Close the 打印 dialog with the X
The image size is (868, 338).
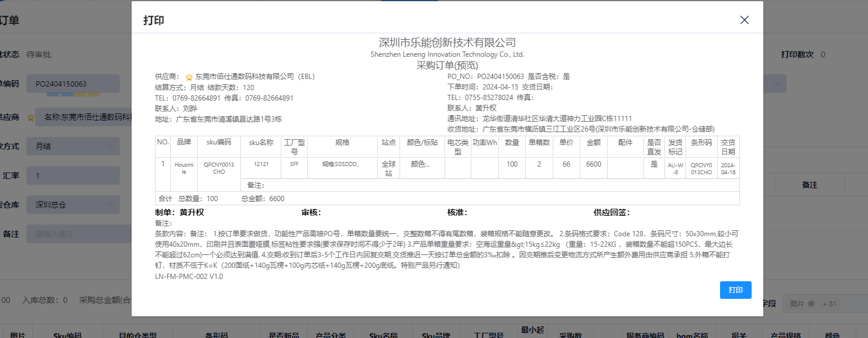(744, 20)
